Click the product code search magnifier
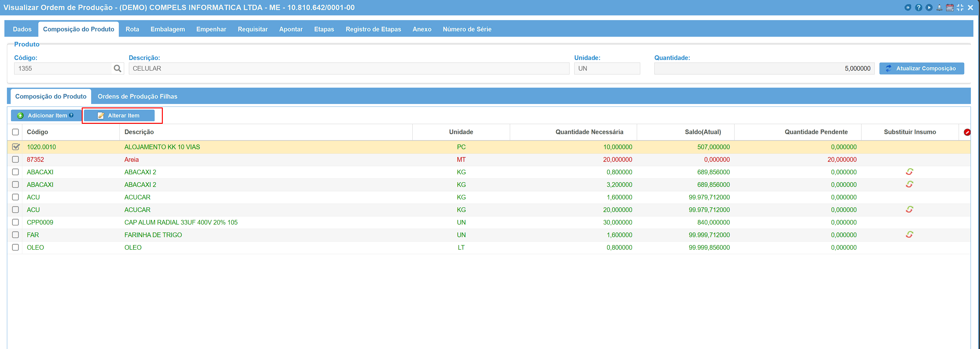The image size is (980, 349). 118,68
